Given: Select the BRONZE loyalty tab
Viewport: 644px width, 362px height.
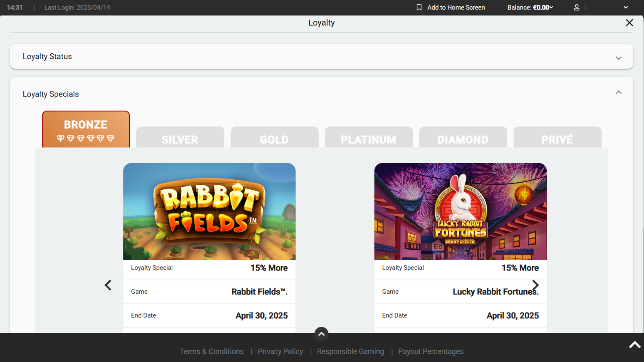Looking at the screenshot, I should coord(86,129).
